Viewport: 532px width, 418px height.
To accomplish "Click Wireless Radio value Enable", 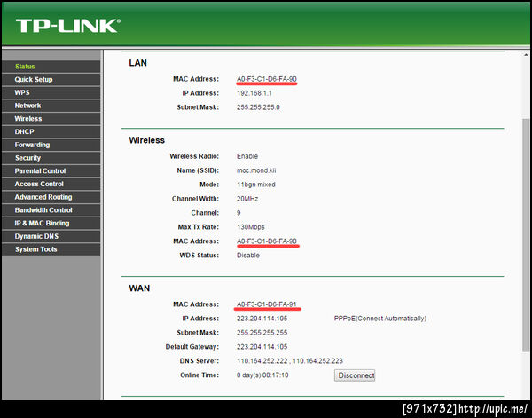I will pyautogui.click(x=247, y=156).
